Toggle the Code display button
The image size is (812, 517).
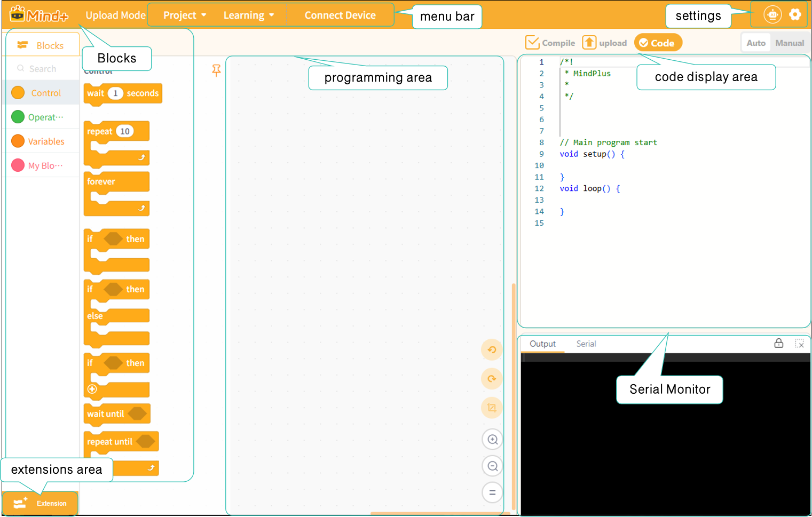tap(658, 43)
